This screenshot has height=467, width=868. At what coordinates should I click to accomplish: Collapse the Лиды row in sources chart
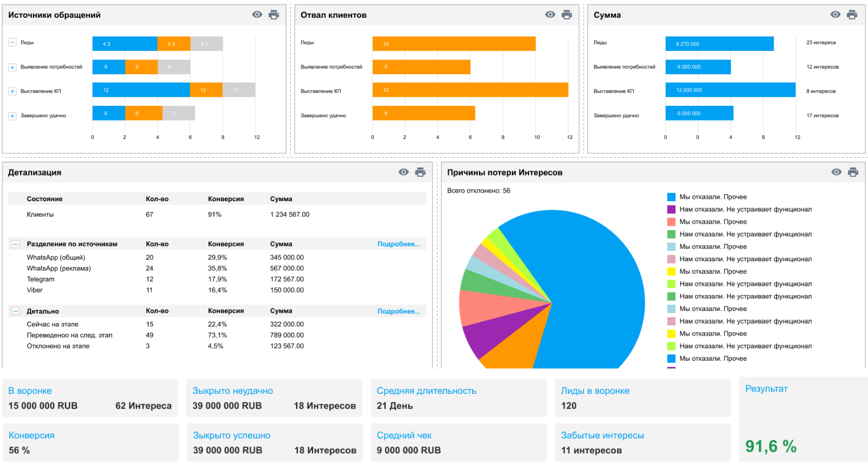tap(12, 42)
